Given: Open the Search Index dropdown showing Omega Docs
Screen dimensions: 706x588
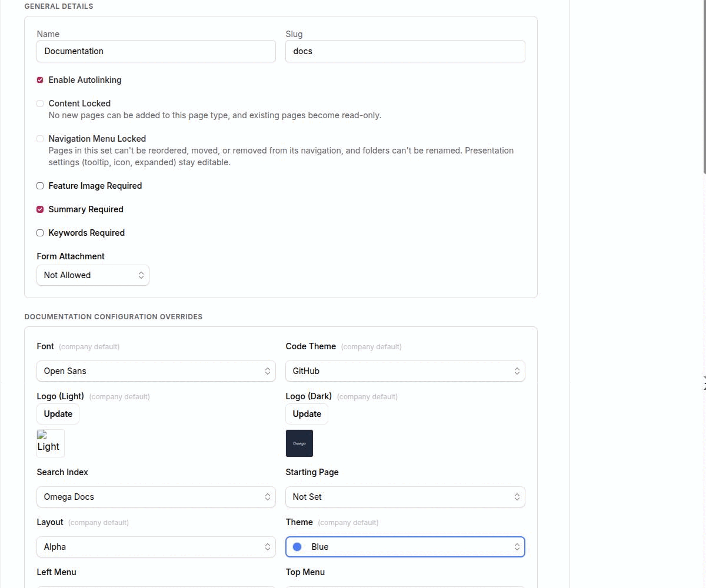Looking at the screenshot, I should (156, 497).
